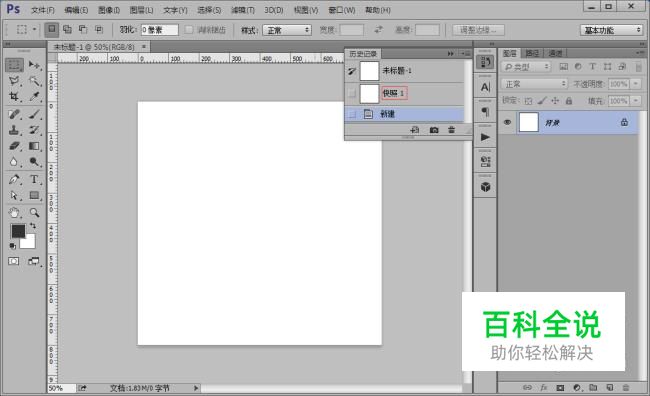Select the Rectangle shape tool
Image resolution: width=650 pixels, height=396 pixels.
pos(34,195)
